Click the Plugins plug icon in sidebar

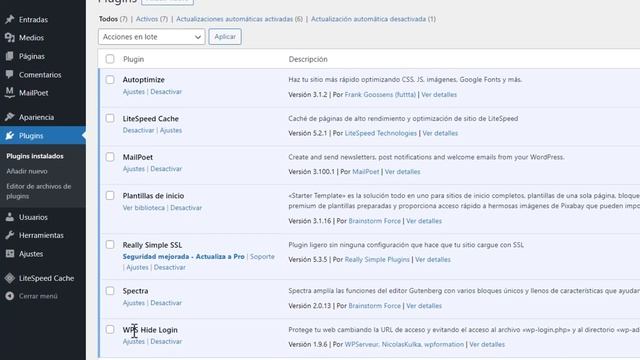pyautogui.click(x=10, y=136)
